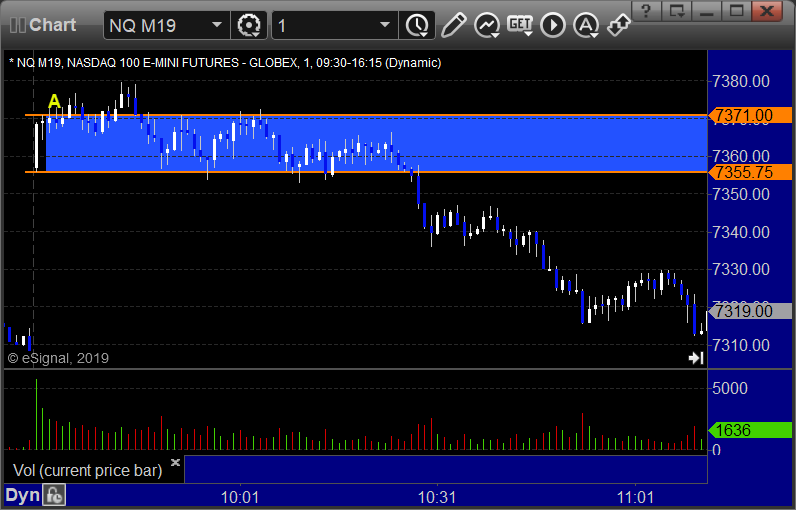The image size is (796, 510).
Task: Toggle the Dyn dynamic mode button
Action: pos(22,495)
